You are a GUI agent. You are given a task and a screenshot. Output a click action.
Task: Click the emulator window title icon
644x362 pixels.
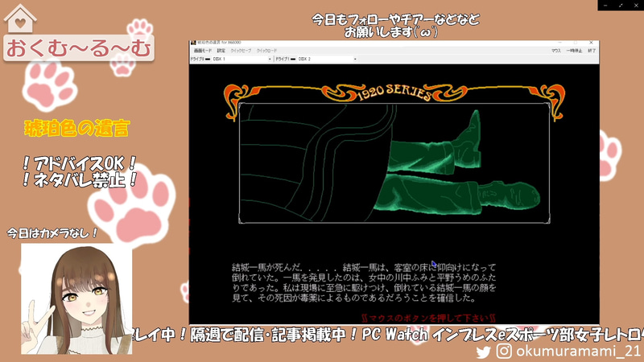193,43
